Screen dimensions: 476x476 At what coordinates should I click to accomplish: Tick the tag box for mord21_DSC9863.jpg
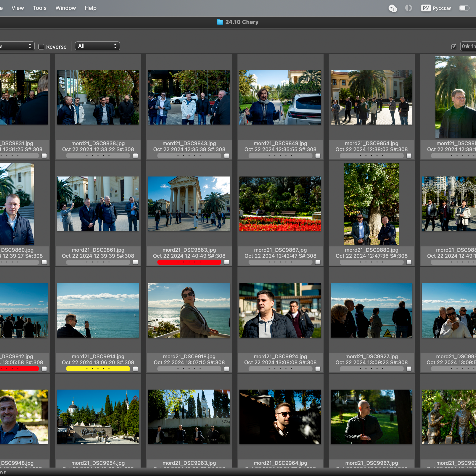[x=226, y=262]
